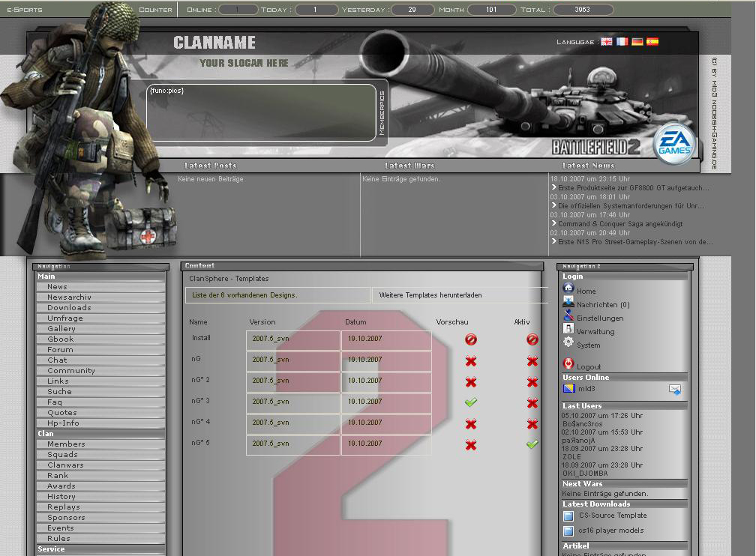Select the German flag language icon
The width and height of the screenshot is (756, 556).
[637, 42]
